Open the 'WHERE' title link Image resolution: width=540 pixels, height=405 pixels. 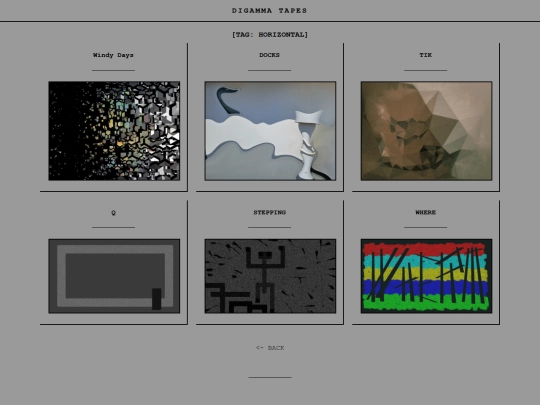tap(426, 212)
